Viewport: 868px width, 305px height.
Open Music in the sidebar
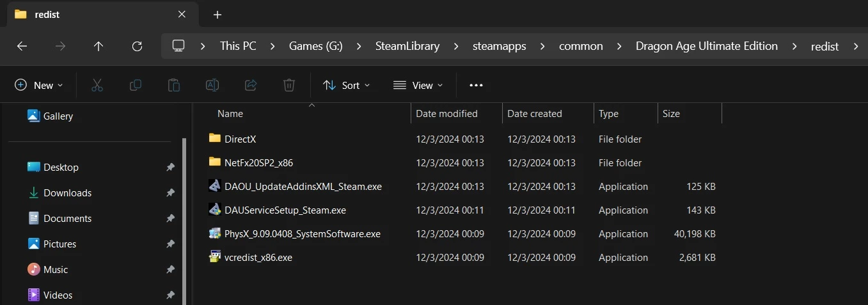(47, 269)
